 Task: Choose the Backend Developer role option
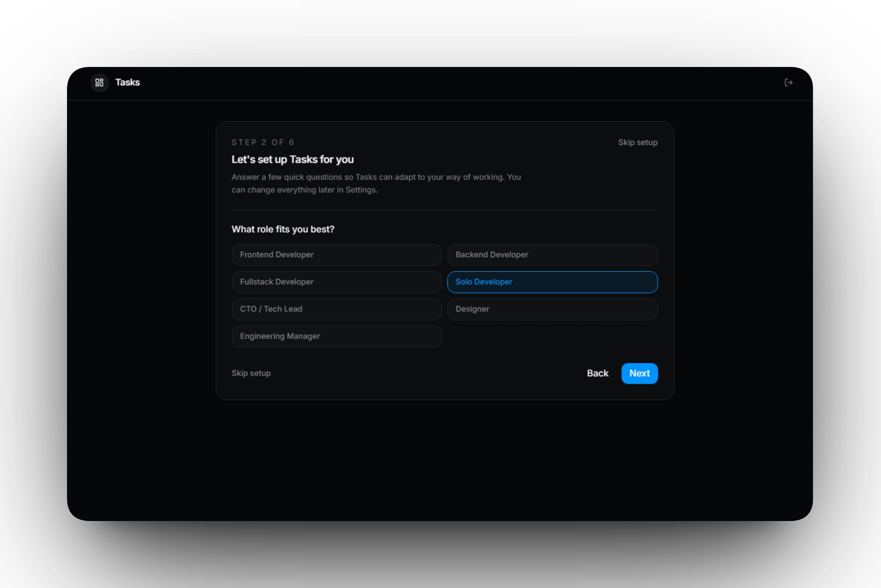pyautogui.click(x=552, y=255)
